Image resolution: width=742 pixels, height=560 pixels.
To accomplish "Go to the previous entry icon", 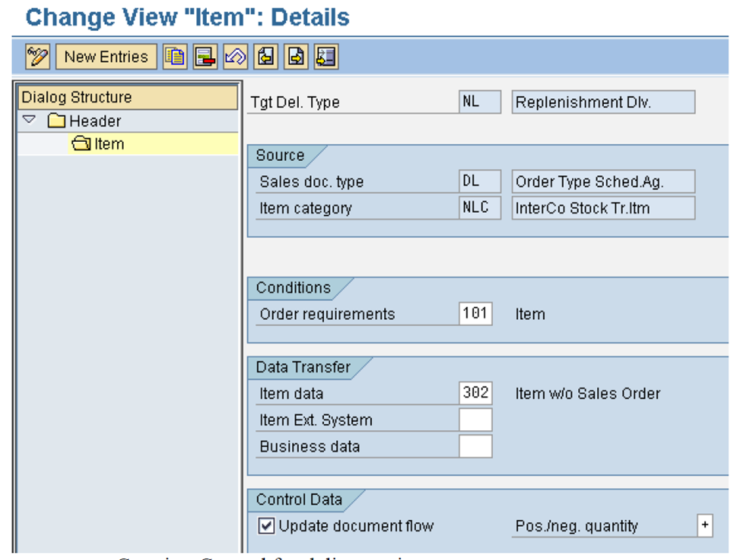I will coord(265,57).
